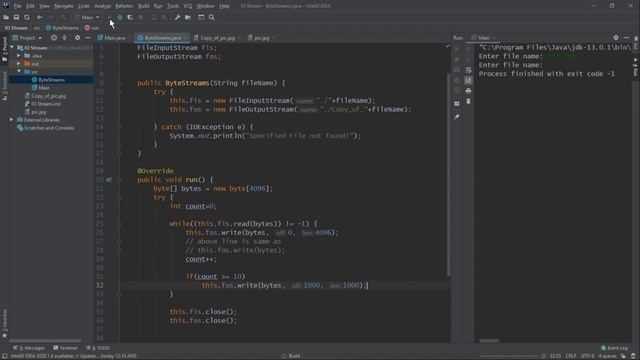The image size is (640, 360).
Task: Open Event Log in status bar
Action: click(614, 348)
